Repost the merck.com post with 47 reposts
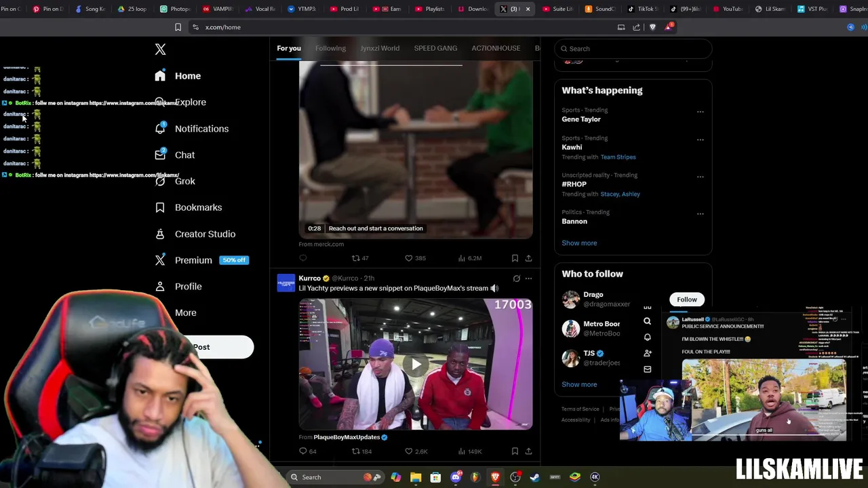The height and width of the screenshot is (488, 868). coord(360,258)
